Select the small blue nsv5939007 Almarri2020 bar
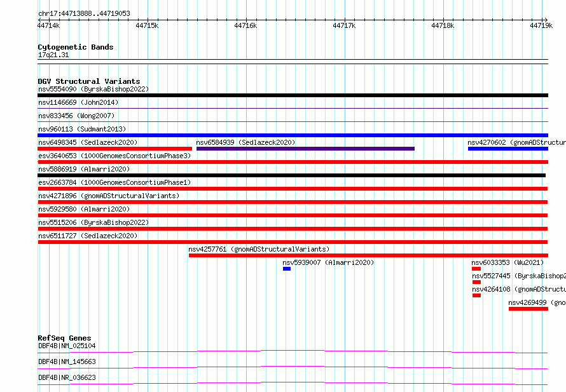Viewport: 566px width, 392px height. click(x=287, y=269)
